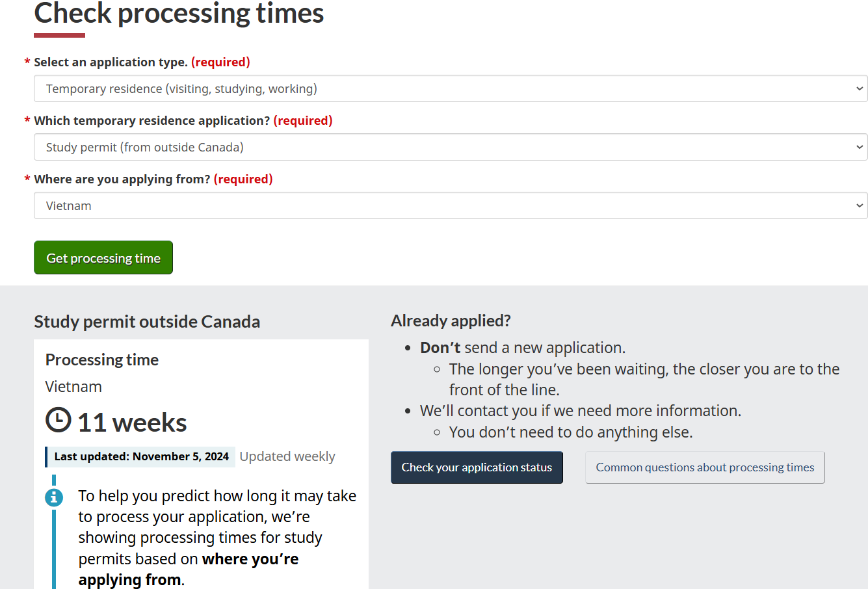Click the Last updated November 5, 2024 label
Image resolution: width=868 pixels, height=589 pixels.
141,457
